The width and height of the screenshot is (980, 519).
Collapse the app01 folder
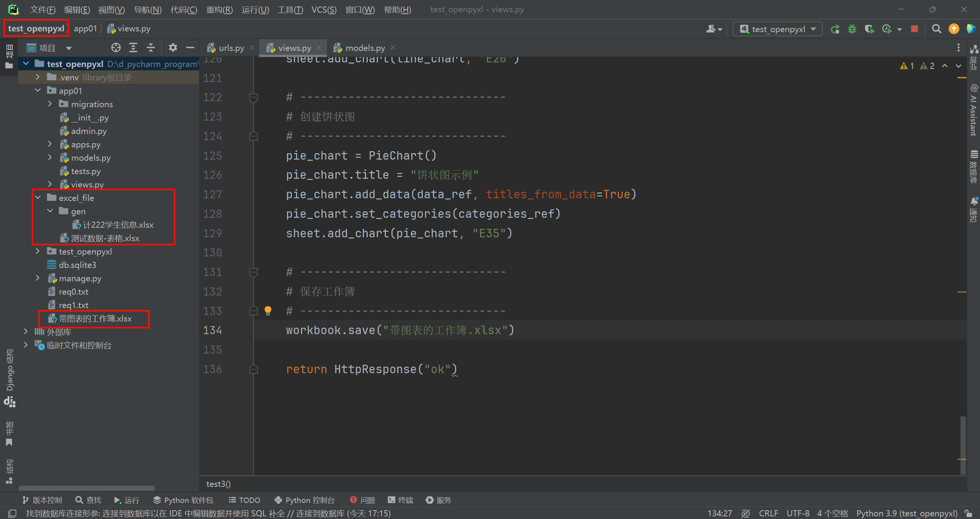38,90
